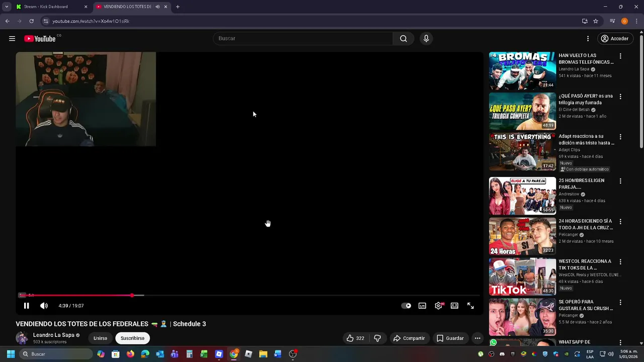The image size is (644, 362).
Task: Open the tab search dropdown arrow
Action: coord(7,7)
